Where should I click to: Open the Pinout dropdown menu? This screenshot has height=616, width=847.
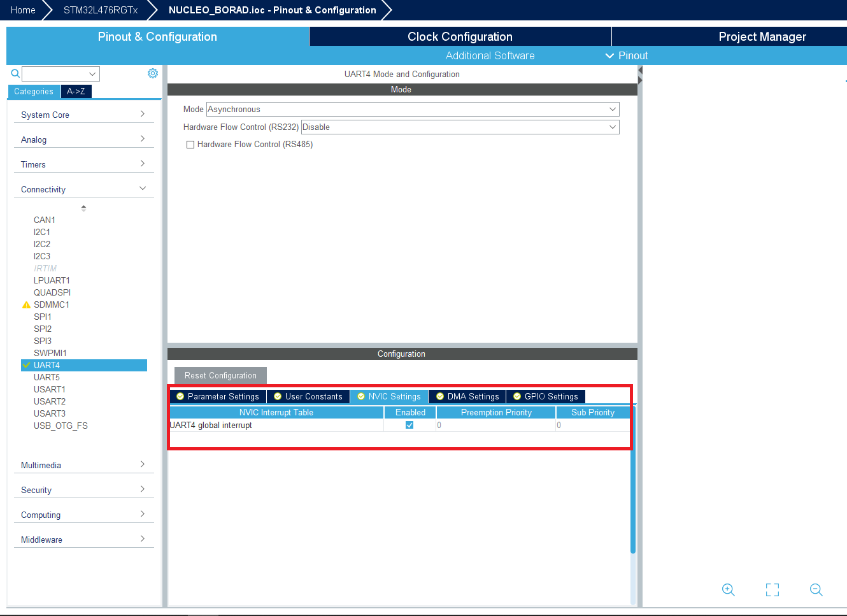pos(627,55)
